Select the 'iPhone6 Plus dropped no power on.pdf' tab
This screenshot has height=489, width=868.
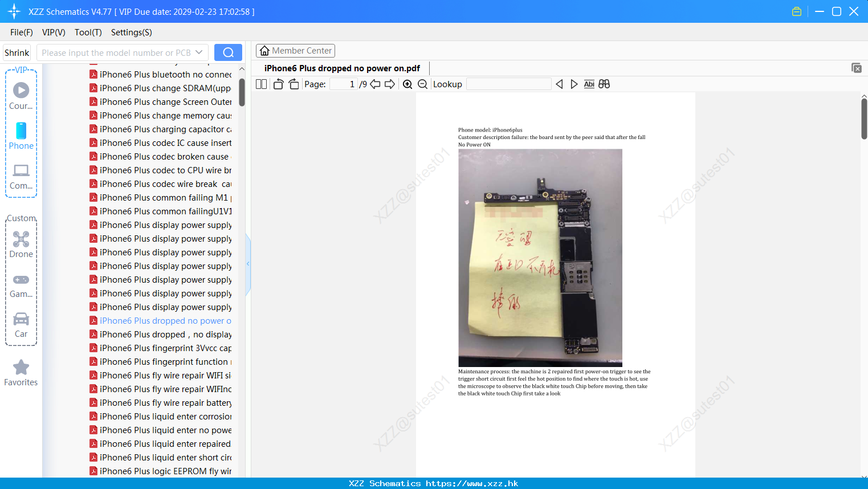pyautogui.click(x=342, y=68)
